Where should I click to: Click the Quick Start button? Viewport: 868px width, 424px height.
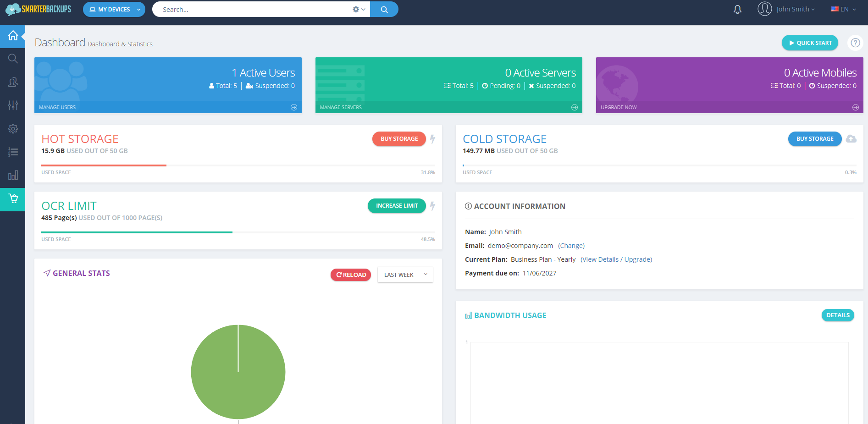click(810, 43)
